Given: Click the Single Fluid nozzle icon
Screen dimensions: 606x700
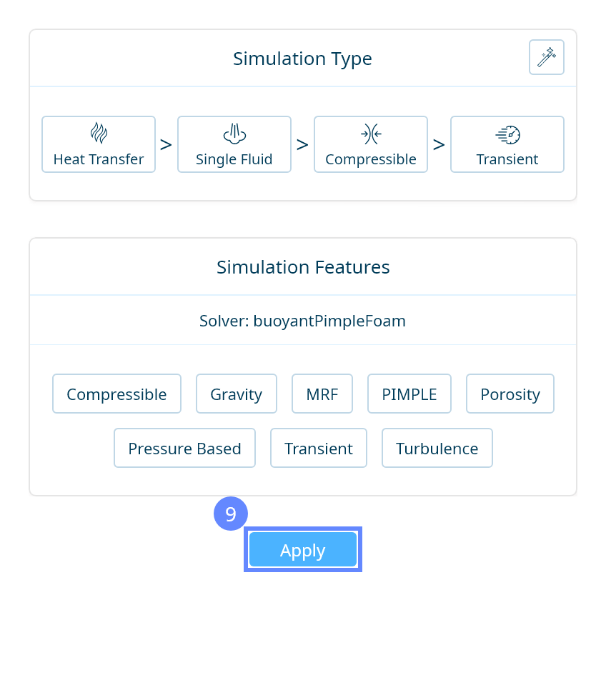Looking at the screenshot, I should point(234,134).
